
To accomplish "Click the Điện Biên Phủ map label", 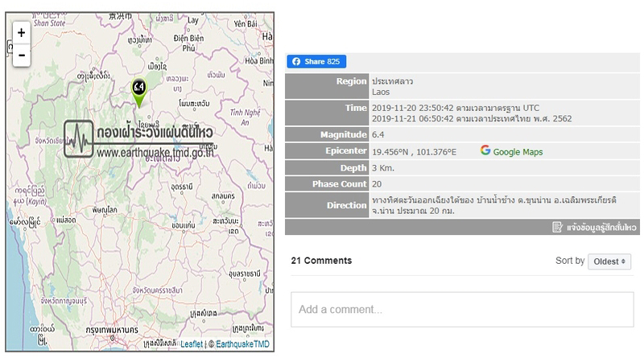I will click(x=188, y=43).
